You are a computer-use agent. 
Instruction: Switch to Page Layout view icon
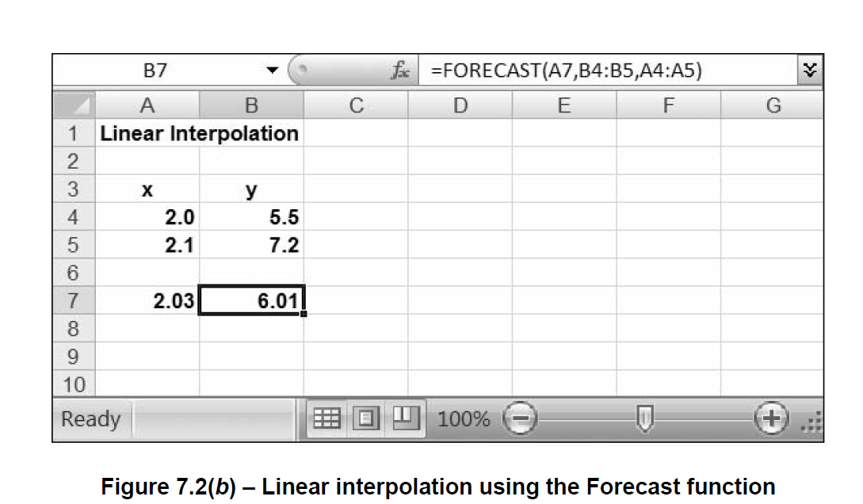(x=366, y=418)
